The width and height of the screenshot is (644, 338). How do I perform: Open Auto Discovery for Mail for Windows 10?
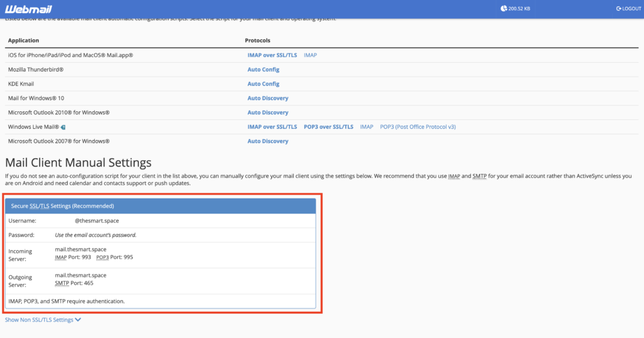(267, 98)
